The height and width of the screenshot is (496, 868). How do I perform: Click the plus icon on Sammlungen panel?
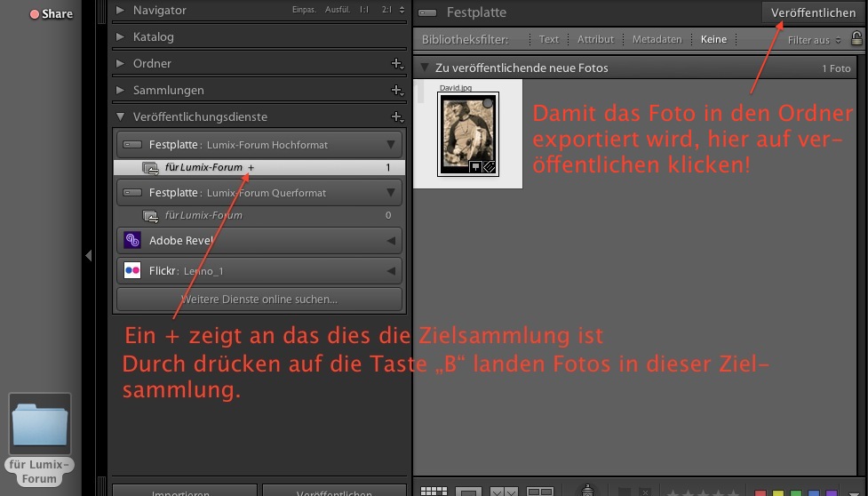click(x=397, y=91)
